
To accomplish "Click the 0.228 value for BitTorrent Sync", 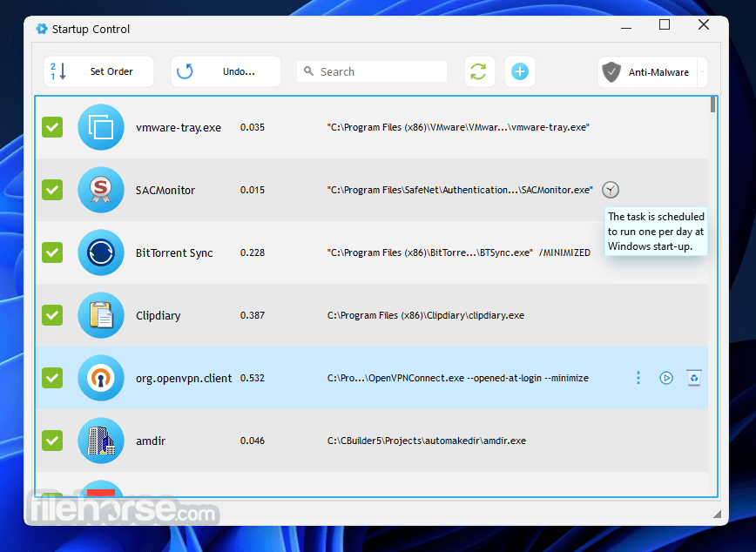I will (253, 252).
